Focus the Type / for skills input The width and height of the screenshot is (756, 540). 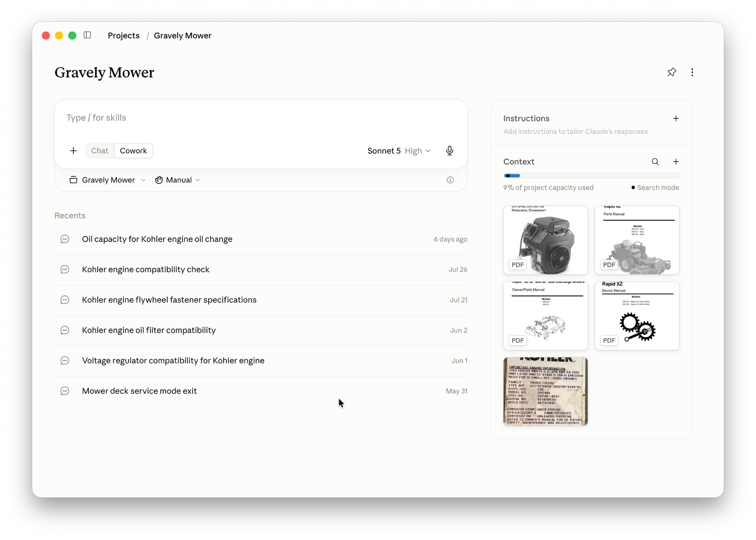pyautogui.click(x=261, y=118)
